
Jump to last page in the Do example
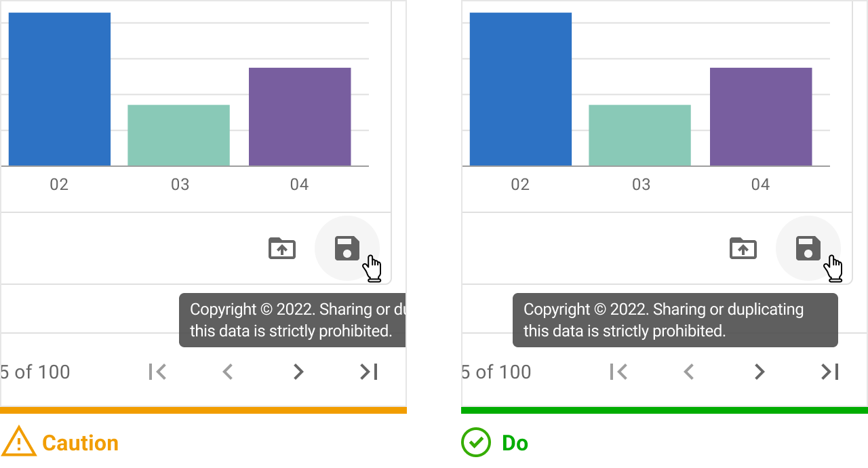[x=830, y=372]
